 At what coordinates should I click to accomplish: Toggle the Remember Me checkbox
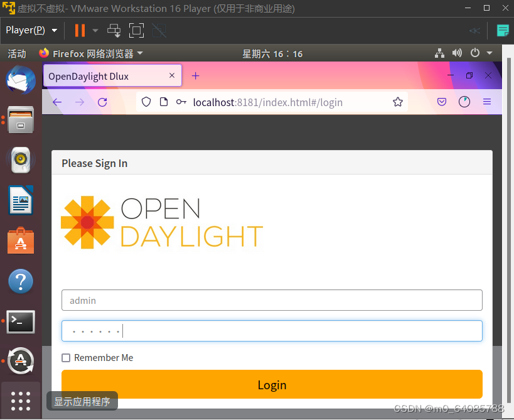tap(66, 358)
